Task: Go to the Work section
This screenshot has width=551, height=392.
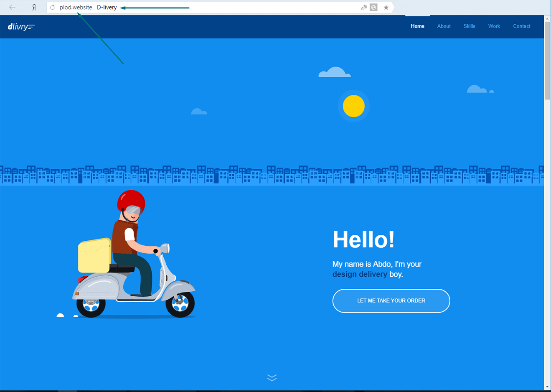Action: pos(494,26)
